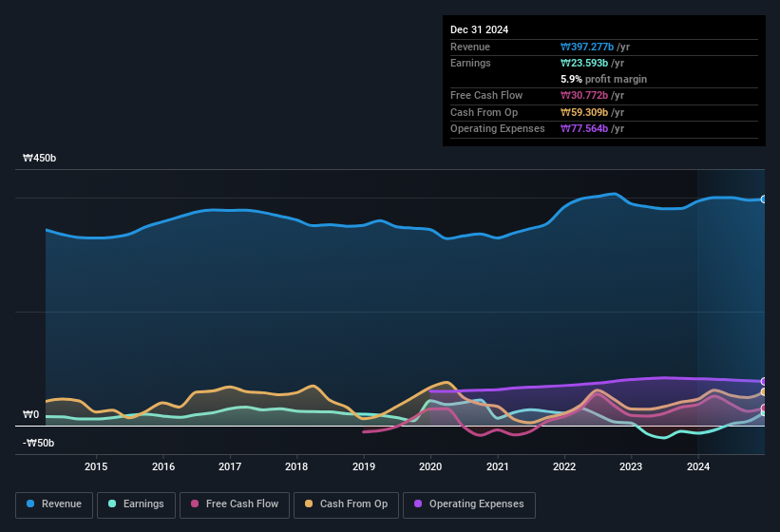Click the pink Free Cash Flow endpoint marker
This screenshot has height=532, width=780.
(x=764, y=408)
